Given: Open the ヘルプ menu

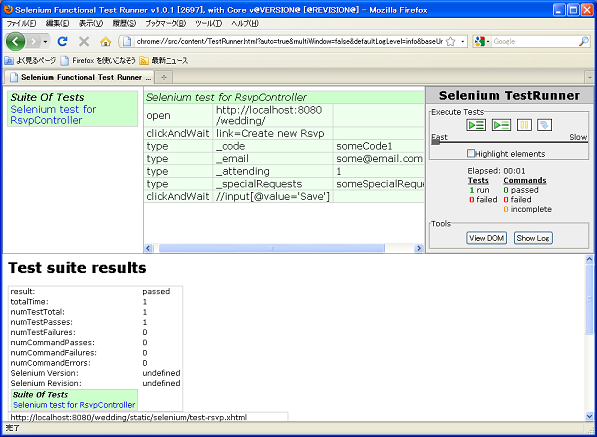Looking at the screenshot, I should click(245, 24).
